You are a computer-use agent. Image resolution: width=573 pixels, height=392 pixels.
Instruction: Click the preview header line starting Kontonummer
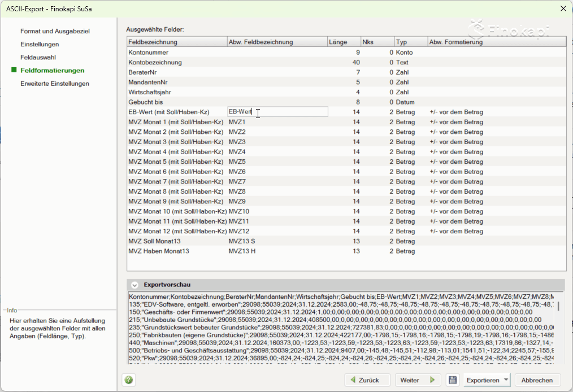[x=341, y=297]
